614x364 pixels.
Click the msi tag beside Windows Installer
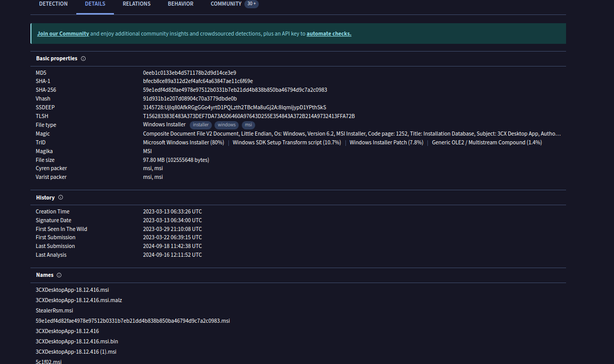pos(248,125)
